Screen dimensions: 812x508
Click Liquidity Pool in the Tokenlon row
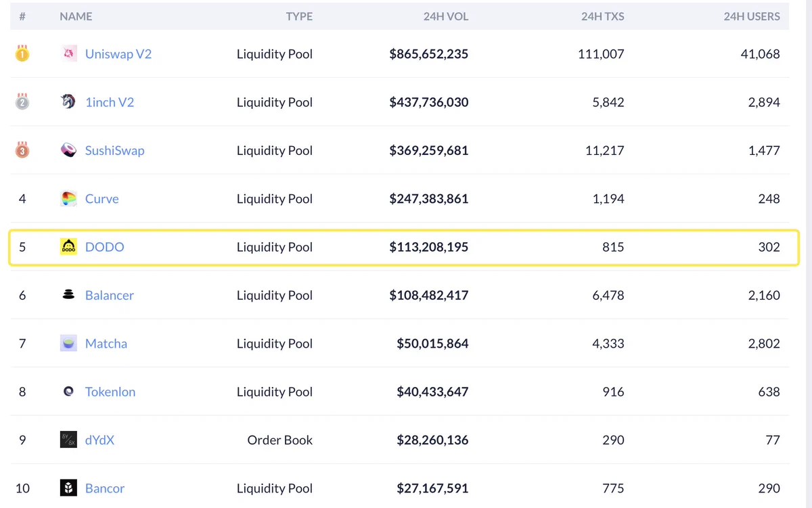275,392
